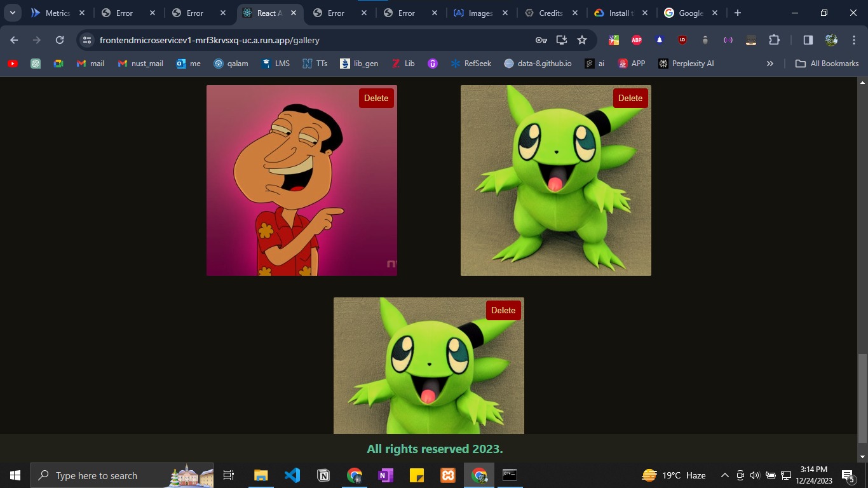The width and height of the screenshot is (868, 488).
Task: Show hidden system tray icons
Action: (724, 475)
